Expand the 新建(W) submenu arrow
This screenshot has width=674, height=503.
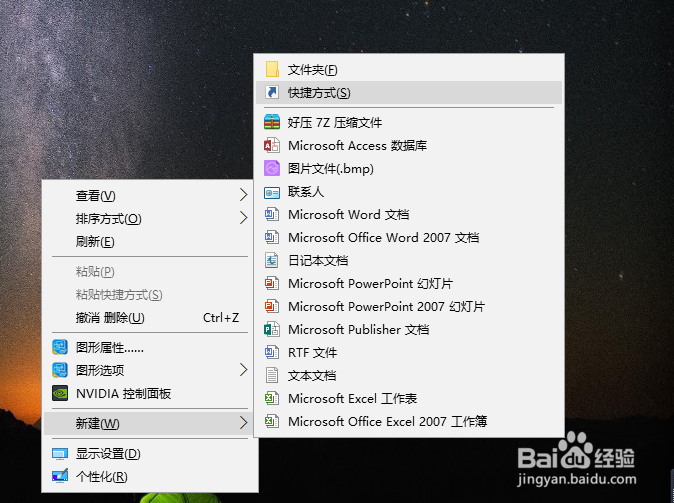[243, 423]
